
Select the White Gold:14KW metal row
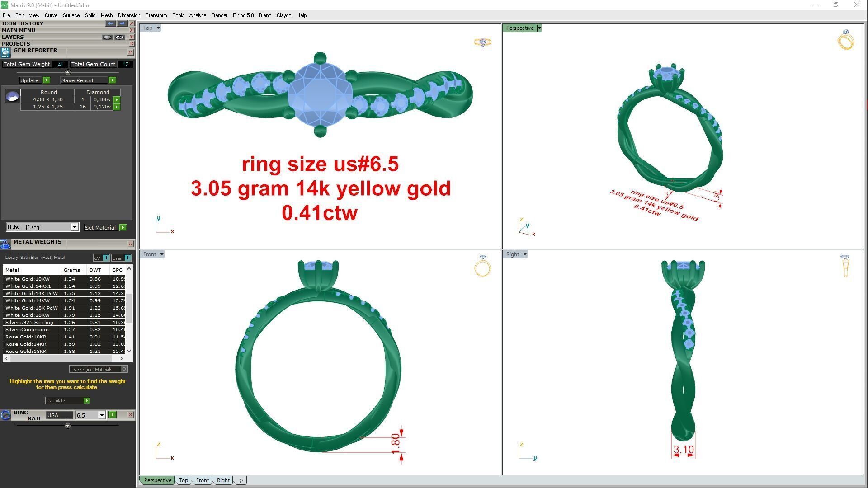click(x=64, y=300)
